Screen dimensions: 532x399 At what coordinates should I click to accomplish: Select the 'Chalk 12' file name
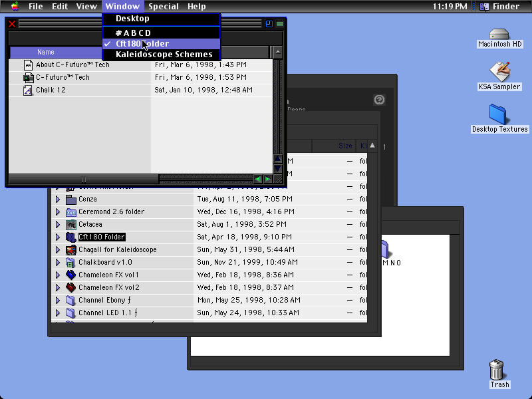coord(51,90)
